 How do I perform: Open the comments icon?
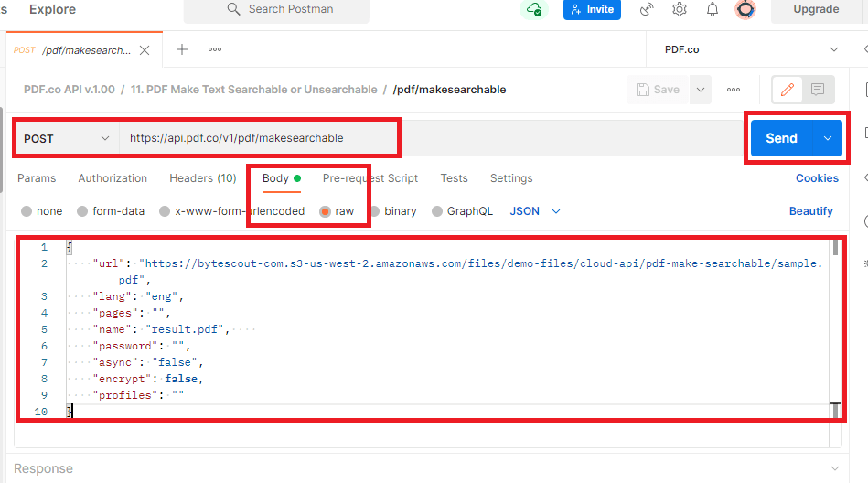[818, 90]
